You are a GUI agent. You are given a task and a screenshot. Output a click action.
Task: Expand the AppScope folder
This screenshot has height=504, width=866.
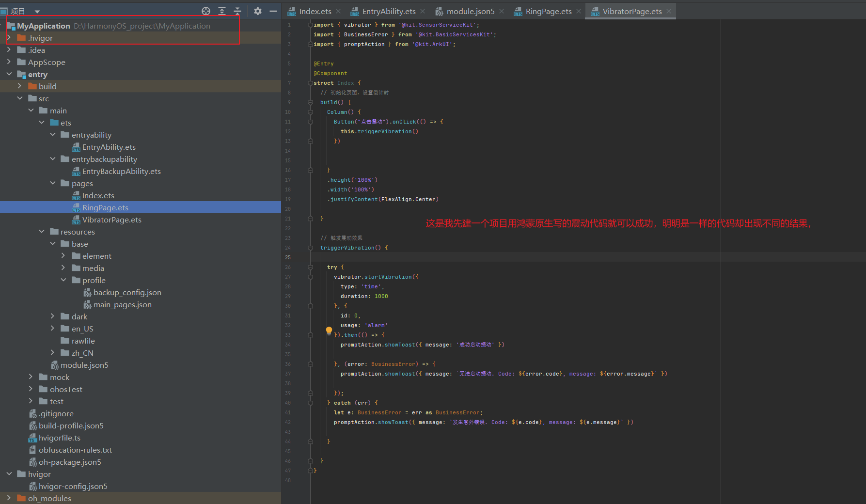click(9, 62)
